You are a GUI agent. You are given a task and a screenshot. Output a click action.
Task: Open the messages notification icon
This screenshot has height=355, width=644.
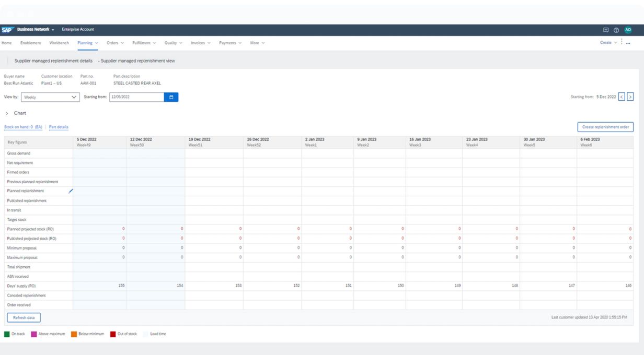point(606,30)
